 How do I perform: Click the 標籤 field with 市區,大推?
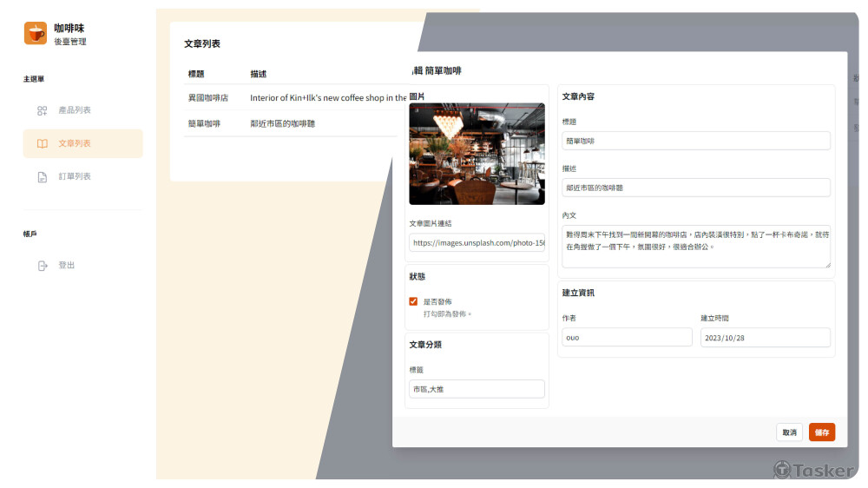point(477,389)
